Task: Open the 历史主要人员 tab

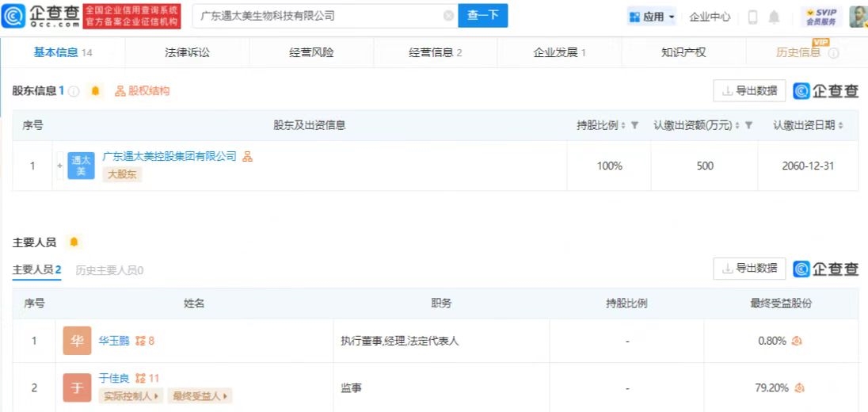Action: point(109,270)
